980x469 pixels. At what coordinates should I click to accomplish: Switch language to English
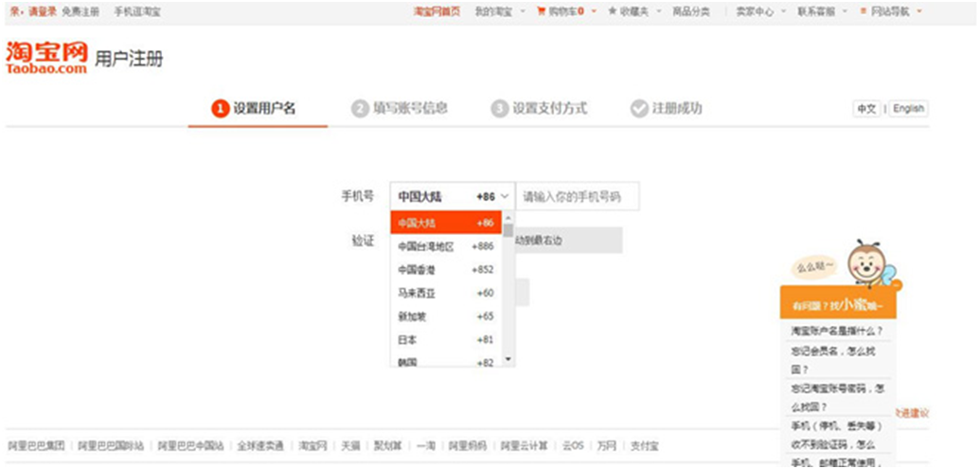pos(908,109)
